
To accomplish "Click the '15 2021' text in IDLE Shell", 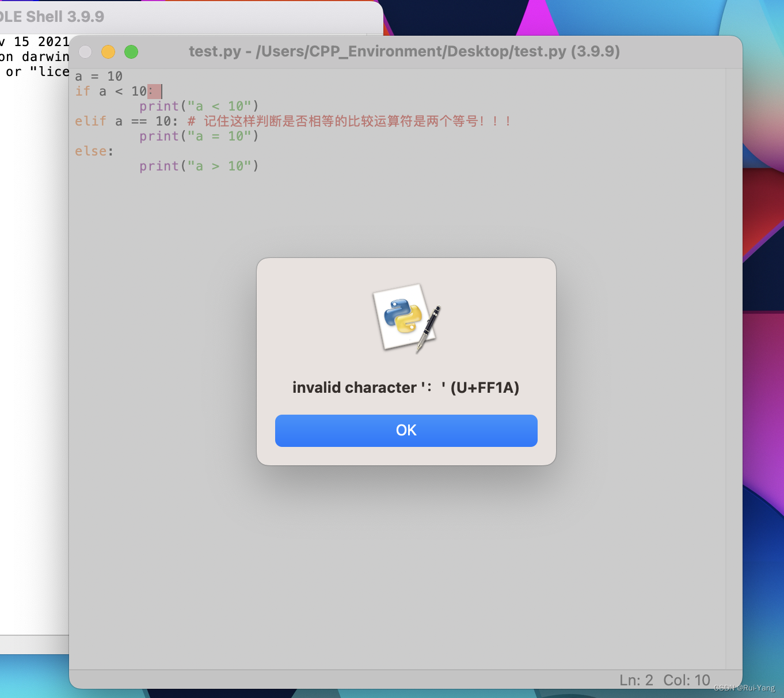I will [x=41, y=41].
